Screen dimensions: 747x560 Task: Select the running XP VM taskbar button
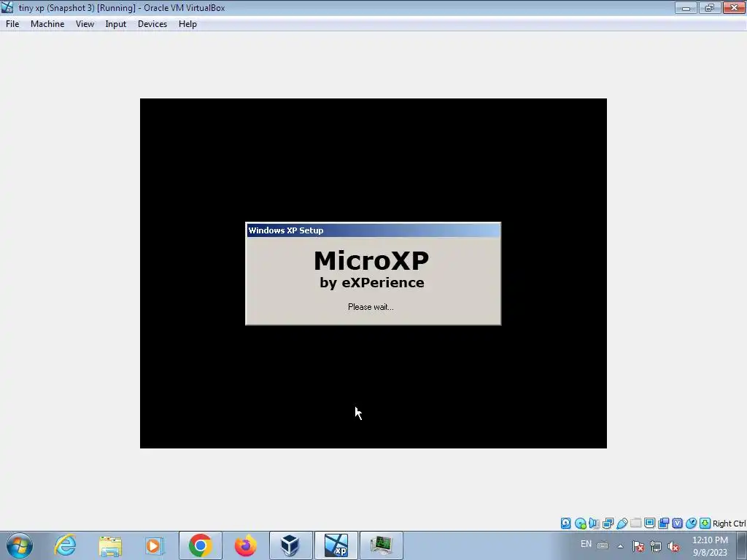point(336,545)
